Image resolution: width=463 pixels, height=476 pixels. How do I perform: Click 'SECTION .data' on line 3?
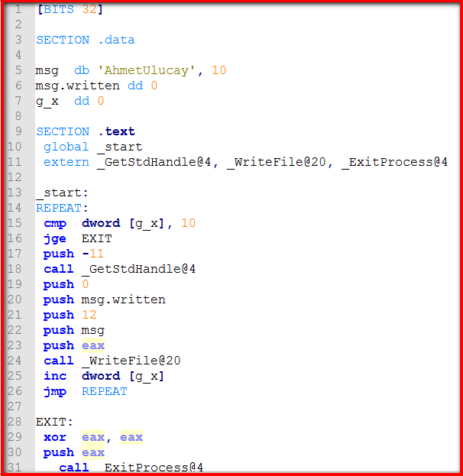86,40
